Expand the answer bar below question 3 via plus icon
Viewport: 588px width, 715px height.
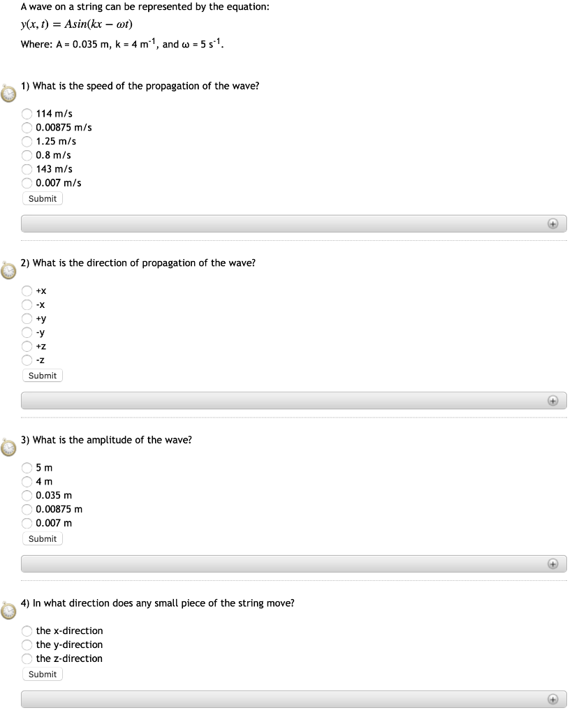(553, 563)
